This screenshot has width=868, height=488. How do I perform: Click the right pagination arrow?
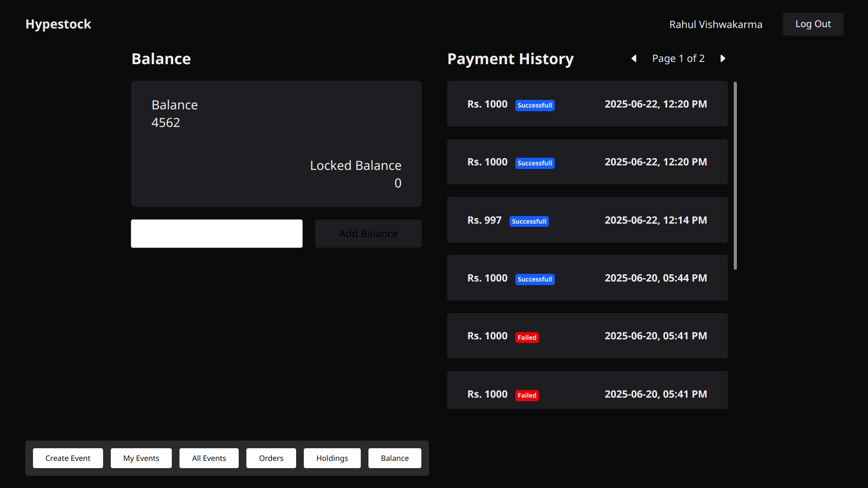722,58
